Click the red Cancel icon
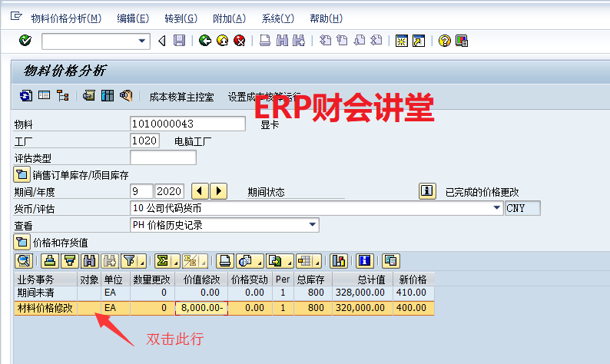The width and height of the screenshot is (610, 364). click(239, 41)
